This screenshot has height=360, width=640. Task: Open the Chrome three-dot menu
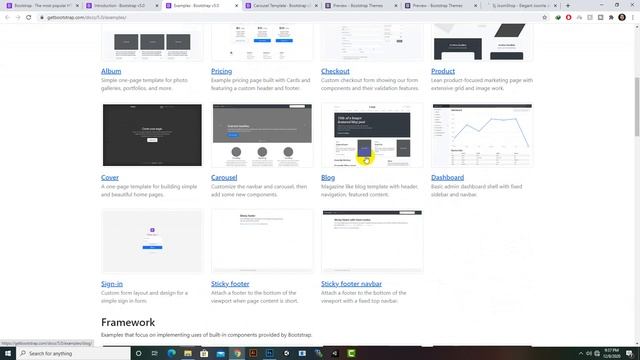pyautogui.click(x=633, y=18)
